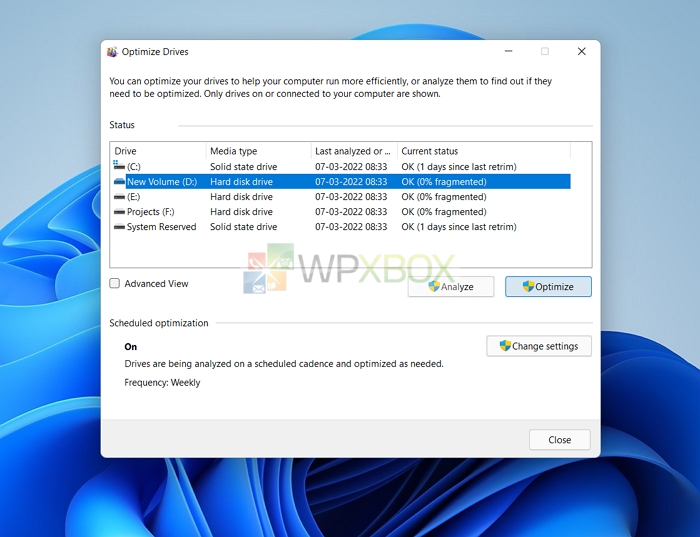
Task: Close the Optimize Drives window with X
Action: (582, 51)
